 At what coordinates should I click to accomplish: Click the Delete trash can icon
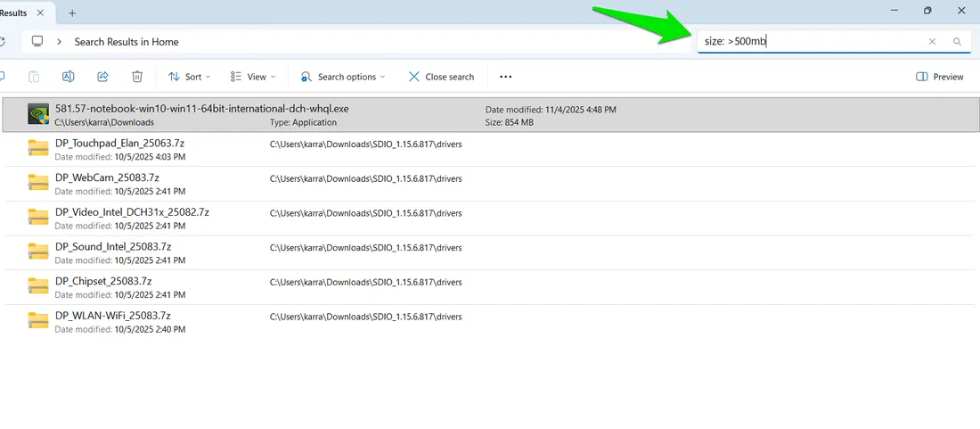(x=137, y=77)
